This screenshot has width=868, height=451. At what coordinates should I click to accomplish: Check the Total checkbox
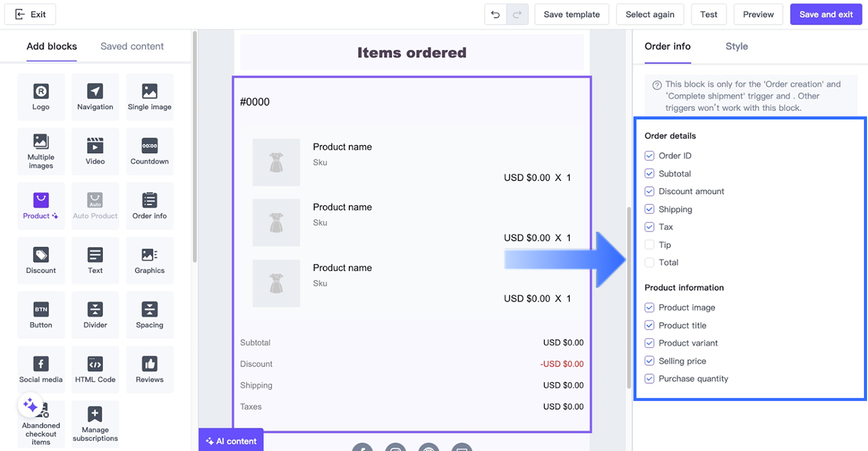649,263
